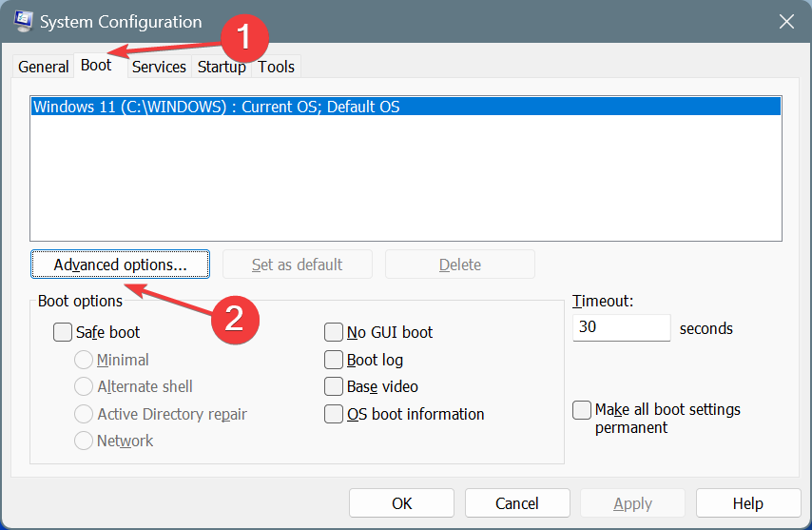This screenshot has width=812, height=530.
Task: Enable OS boot information checkbox
Action: click(334, 414)
